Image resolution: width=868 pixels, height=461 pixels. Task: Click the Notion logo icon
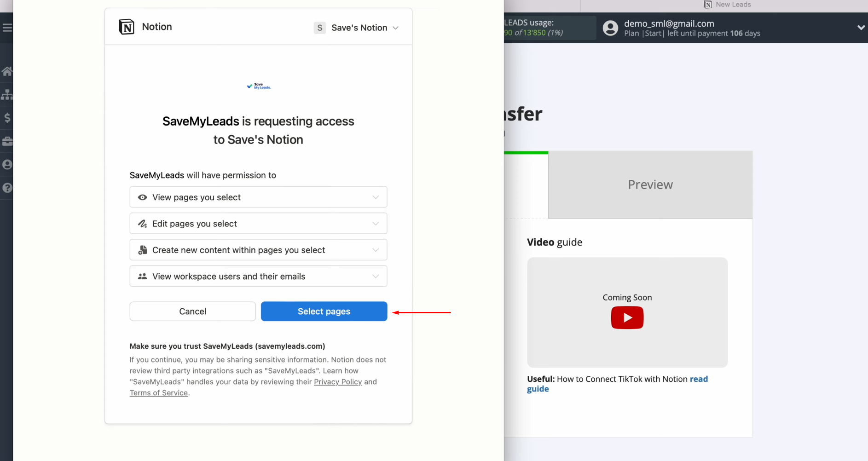[x=127, y=27]
